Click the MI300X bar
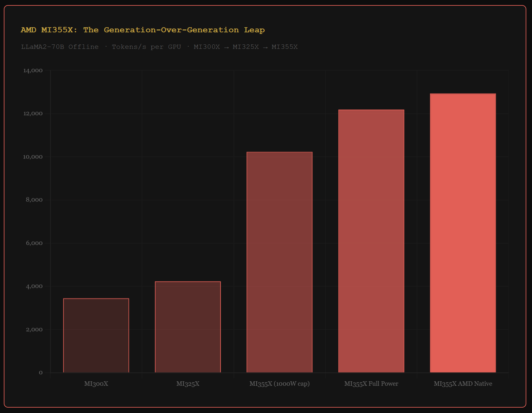The height and width of the screenshot is (413, 532). pyautogui.click(x=96, y=335)
